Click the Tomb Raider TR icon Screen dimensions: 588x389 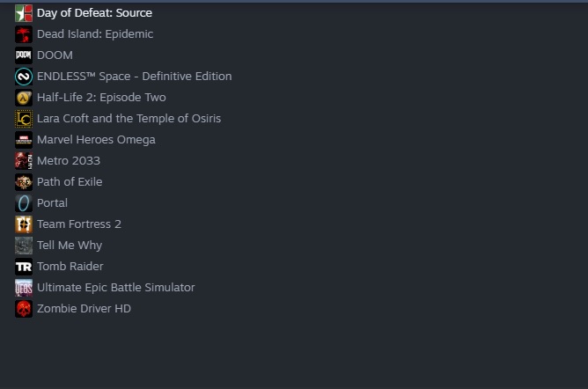click(x=24, y=267)
